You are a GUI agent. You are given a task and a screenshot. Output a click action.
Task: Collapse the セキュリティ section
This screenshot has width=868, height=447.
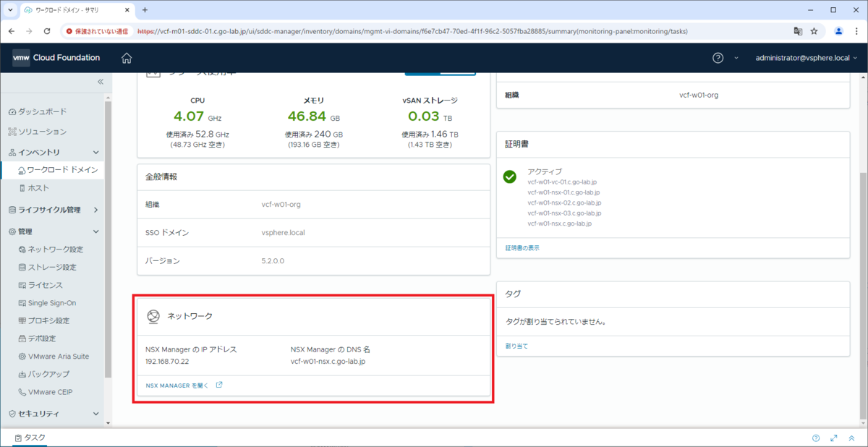pos(96,414)
